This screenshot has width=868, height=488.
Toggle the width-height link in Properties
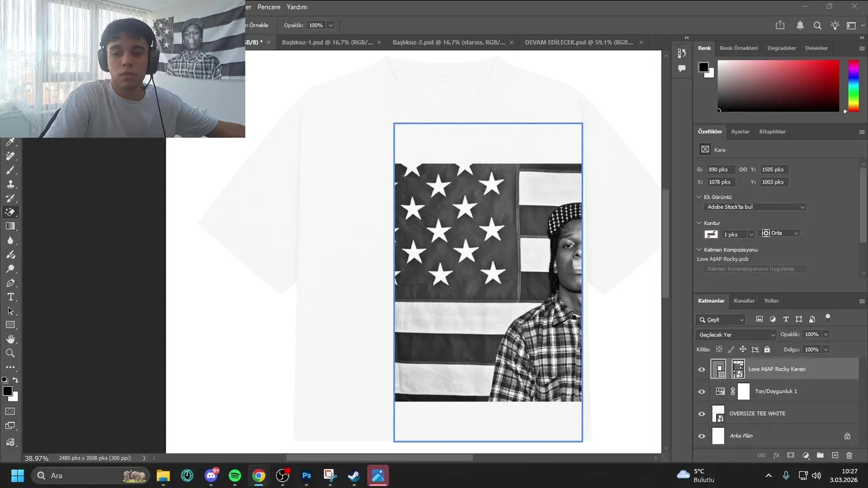[x=743, y=169]
